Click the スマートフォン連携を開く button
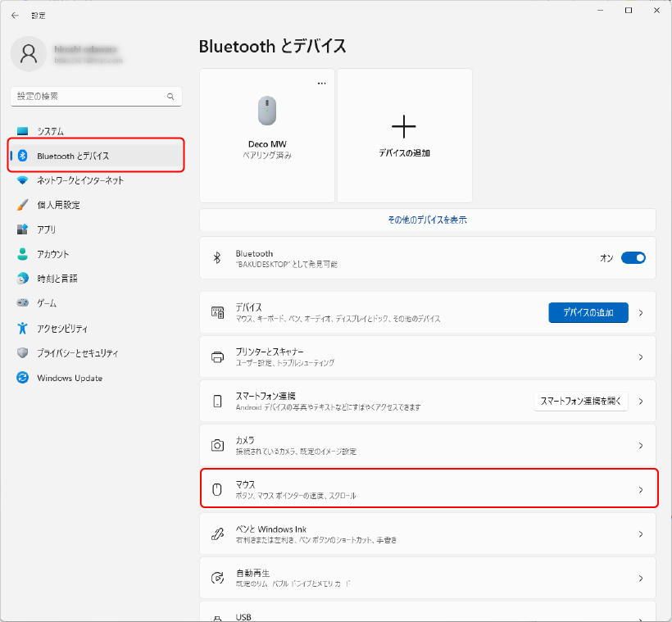 580,402
